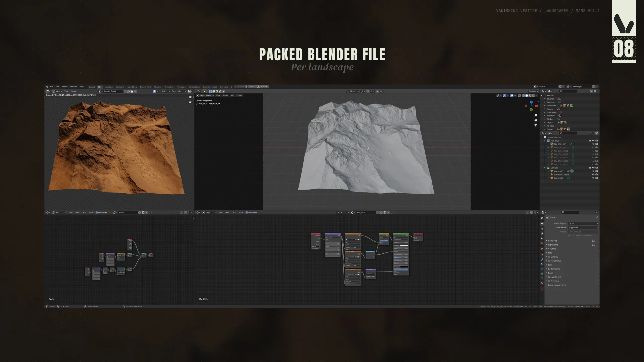Click the Blender logo icon
644x362 pixels.
(47, 87)
